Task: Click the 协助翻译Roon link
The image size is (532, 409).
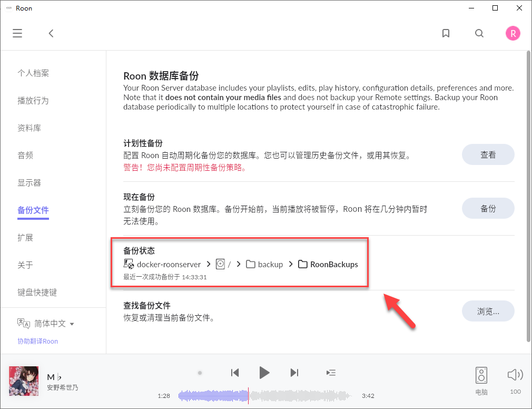Action: pyautogui.click(x=37, y=341)
